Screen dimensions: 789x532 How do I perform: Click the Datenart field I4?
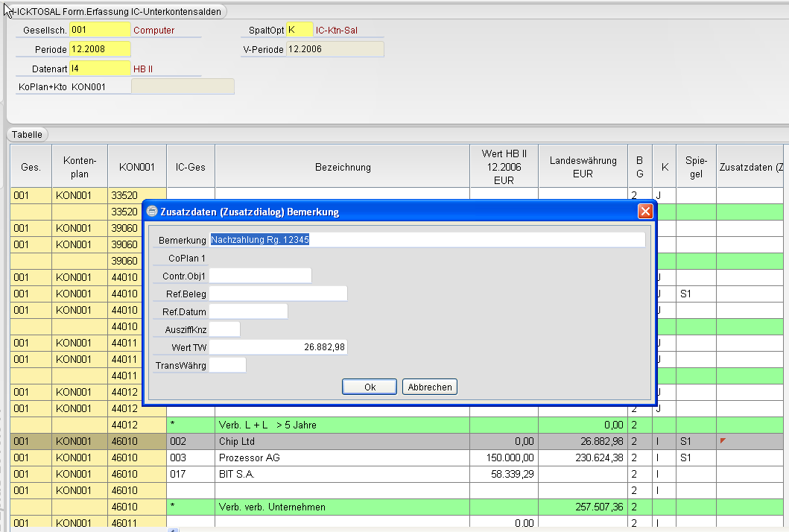tap(100, 69)
